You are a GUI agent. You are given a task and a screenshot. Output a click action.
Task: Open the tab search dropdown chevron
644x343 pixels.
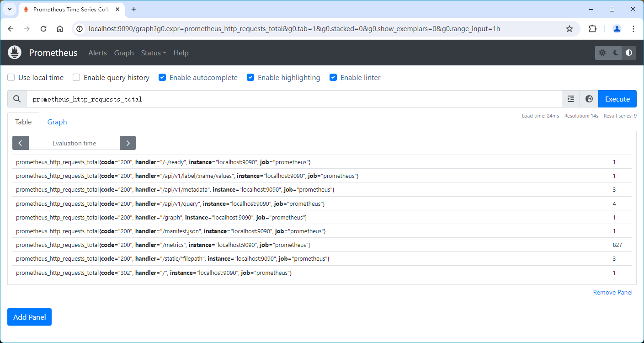coord(9,9)
